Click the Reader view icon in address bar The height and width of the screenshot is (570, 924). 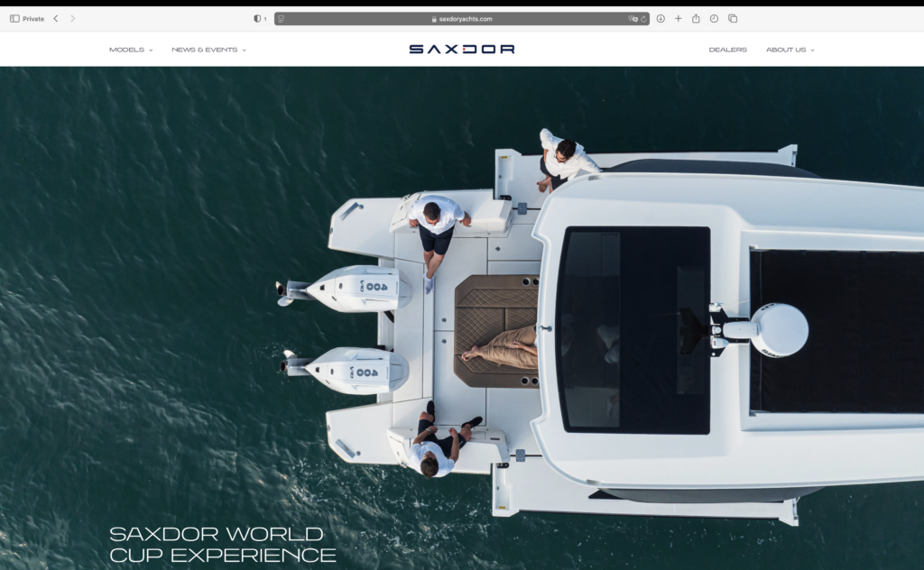(282, 18)
